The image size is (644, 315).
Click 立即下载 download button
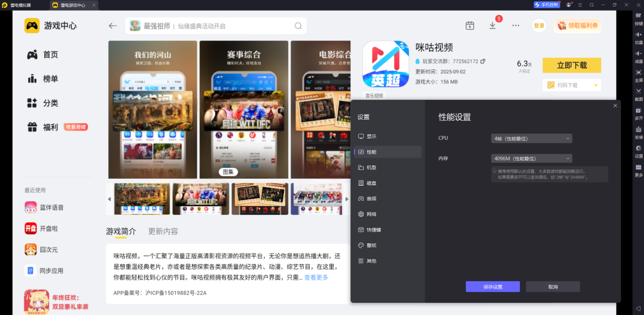pyautogui.click(x=572, y=65)
